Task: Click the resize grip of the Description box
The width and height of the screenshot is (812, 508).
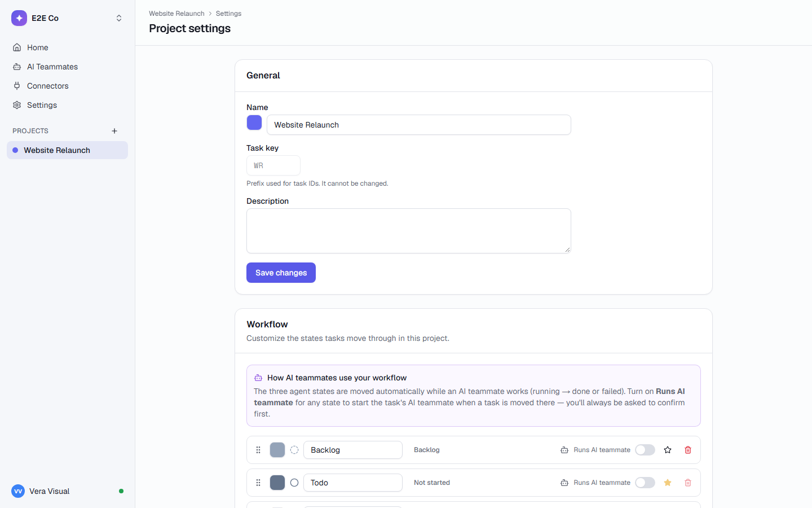Action: point(567,249)
